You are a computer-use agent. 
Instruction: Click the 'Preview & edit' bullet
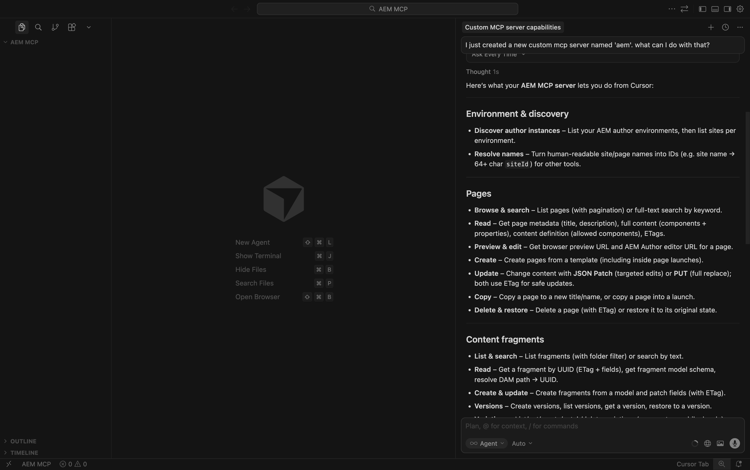coord(603,247)
